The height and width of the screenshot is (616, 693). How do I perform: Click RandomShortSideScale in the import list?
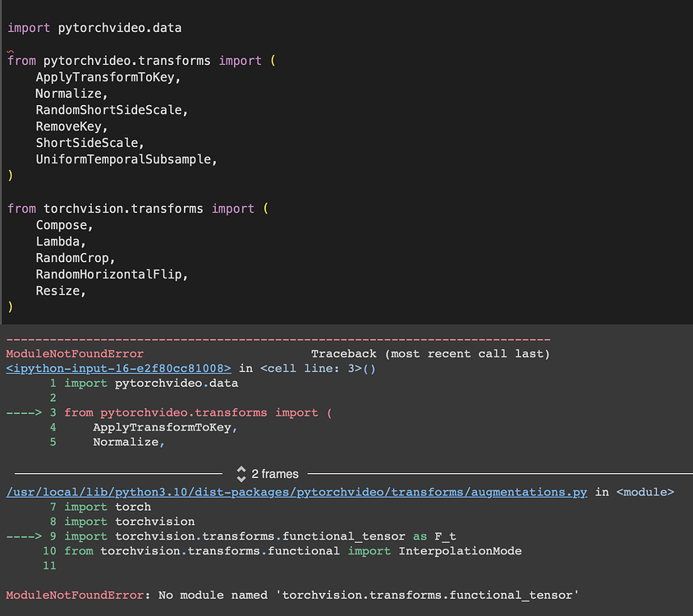[x=112, y=110]
